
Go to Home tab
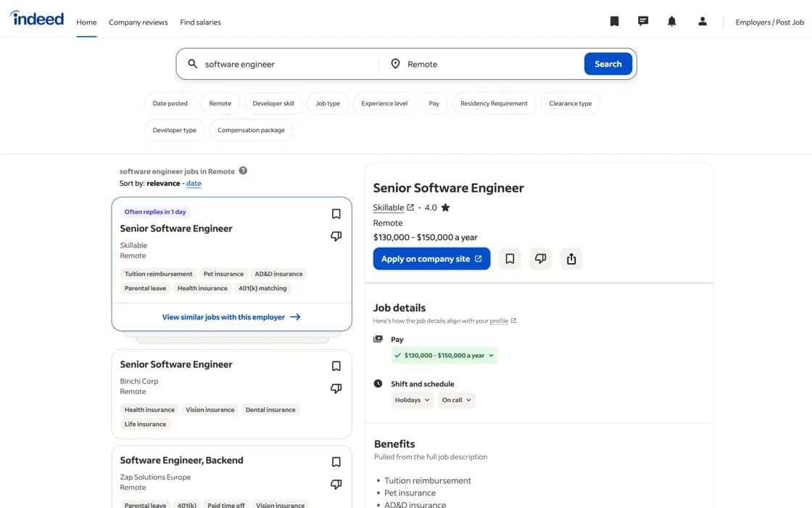86,22
